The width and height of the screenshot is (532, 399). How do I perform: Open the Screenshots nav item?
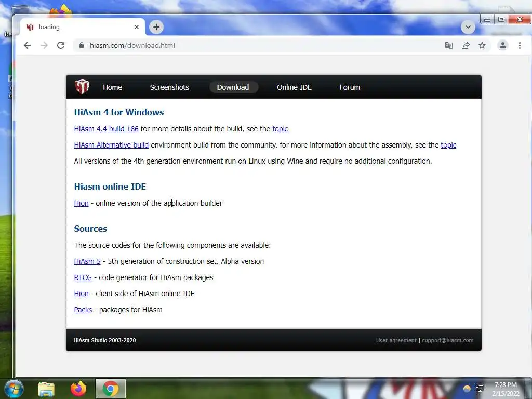pyautogui.click(x=169, y=87)
